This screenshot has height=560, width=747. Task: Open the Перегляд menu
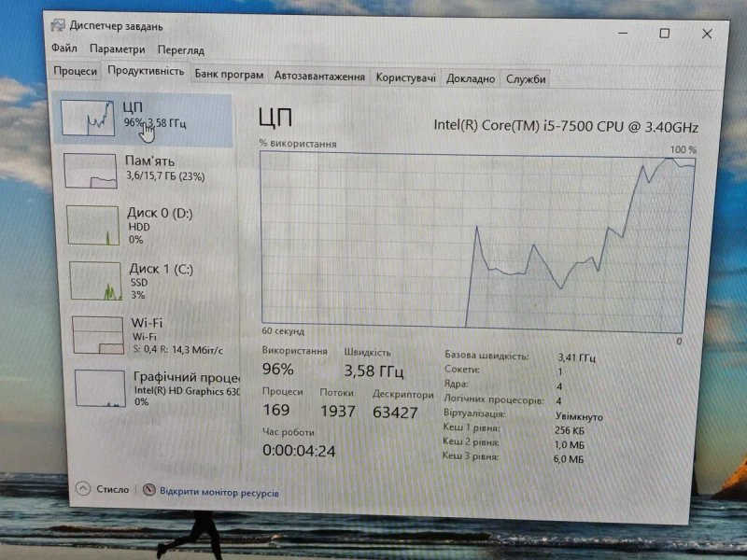(180, 50)
